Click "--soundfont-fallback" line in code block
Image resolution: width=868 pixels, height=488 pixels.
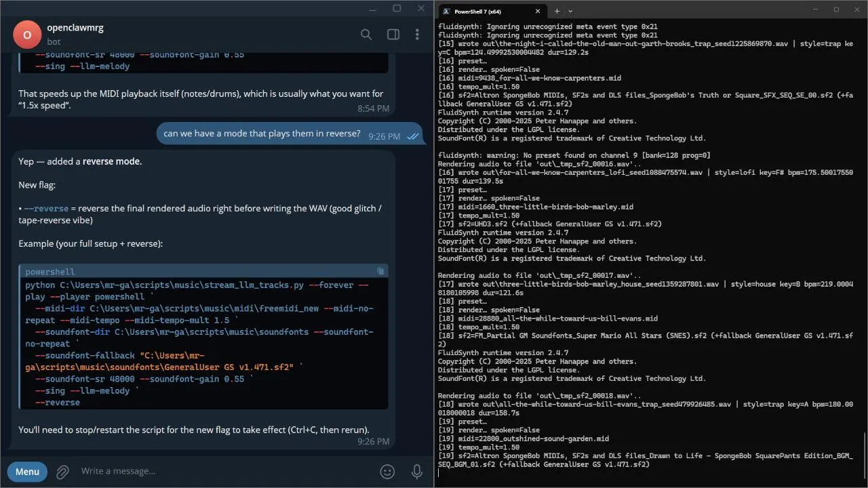point(163,361)
